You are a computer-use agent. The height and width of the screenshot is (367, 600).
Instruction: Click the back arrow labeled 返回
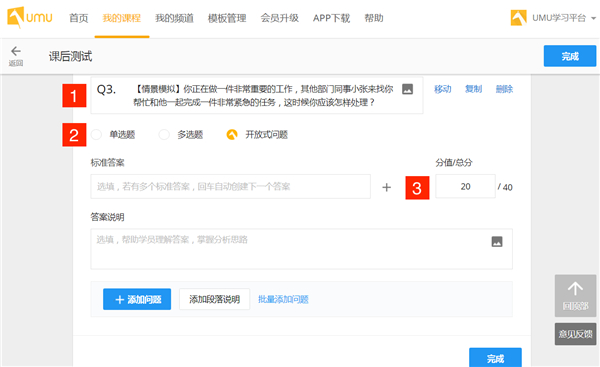16,56
